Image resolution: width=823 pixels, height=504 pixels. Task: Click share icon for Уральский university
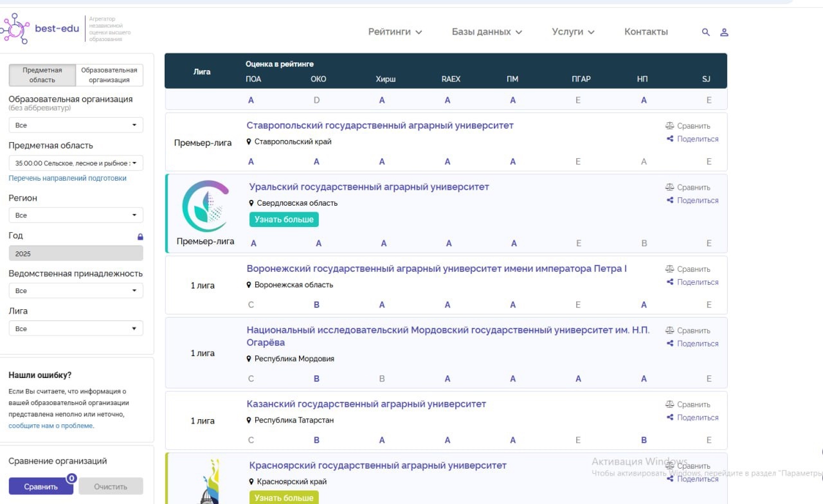click(670, 201)
